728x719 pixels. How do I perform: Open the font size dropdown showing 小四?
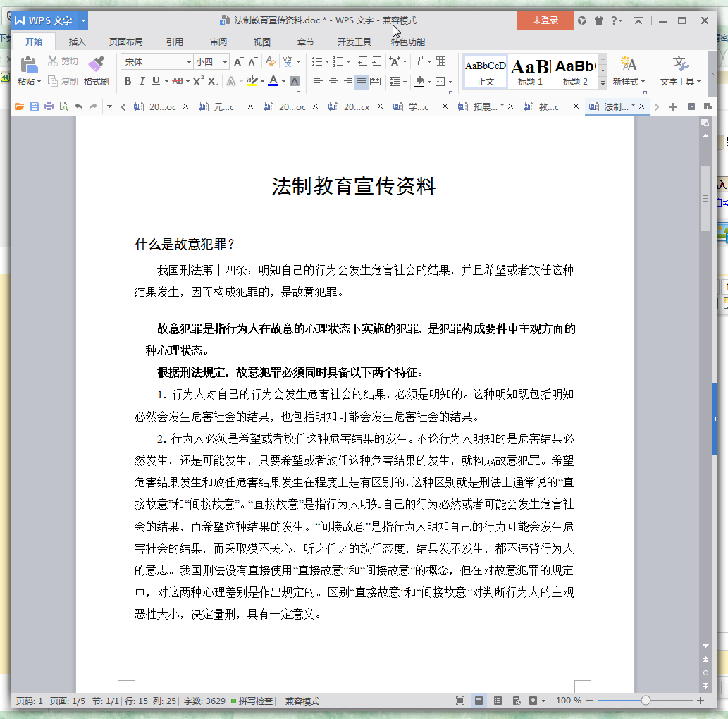click(x=211, y=62)
